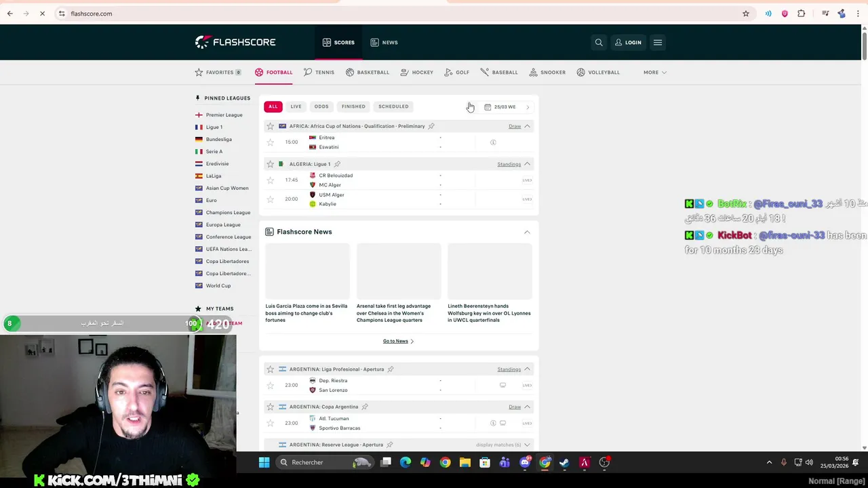Open the Windows Start button

[264, 462]
